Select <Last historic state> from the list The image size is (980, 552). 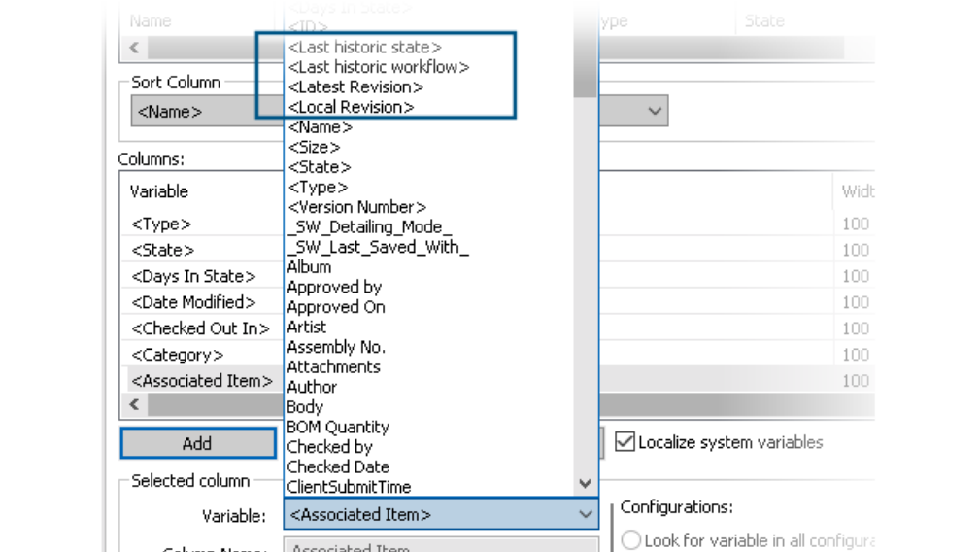(x=365, y=47)
